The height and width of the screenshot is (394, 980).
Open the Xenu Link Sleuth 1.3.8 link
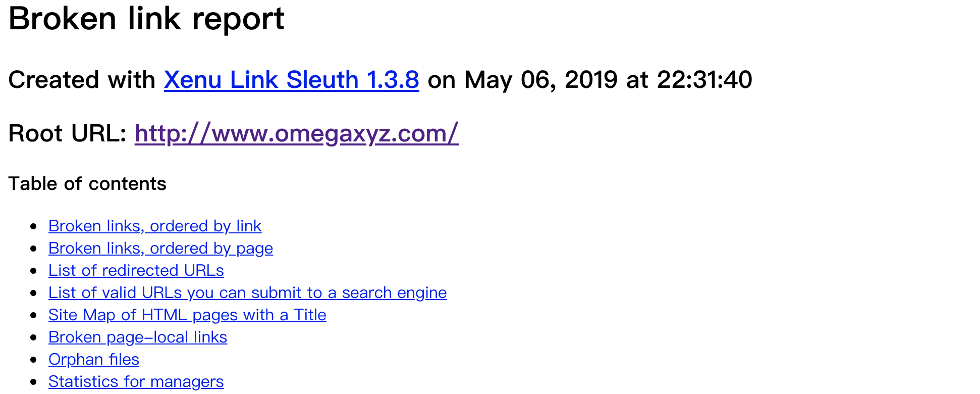[291, 80]
